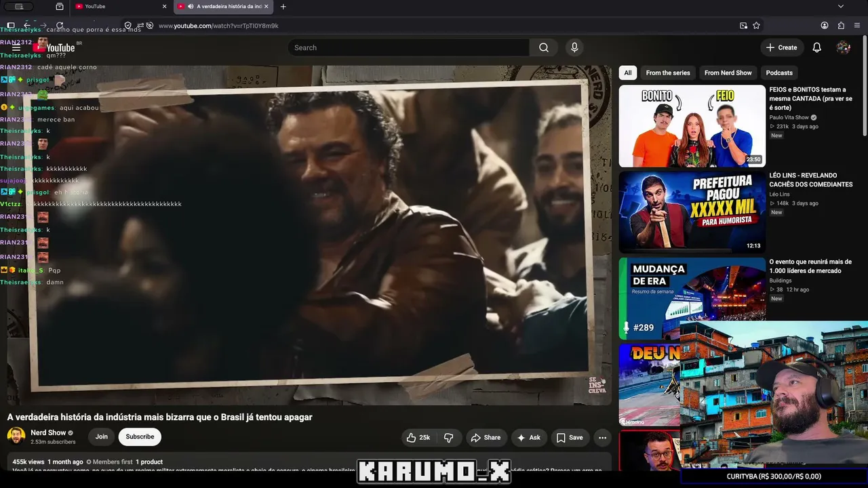
Task: Close the first YouTube tab
Action: point(164,7)
